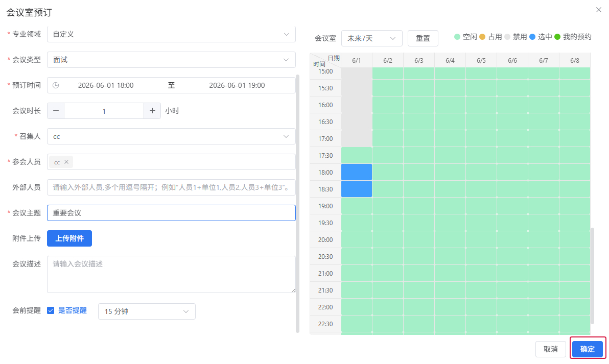Viewport: 609px width, 364px height.
Task: Select the 22:00 slot on 6/7
Action: pyautogui.click(x=544, y=307)
